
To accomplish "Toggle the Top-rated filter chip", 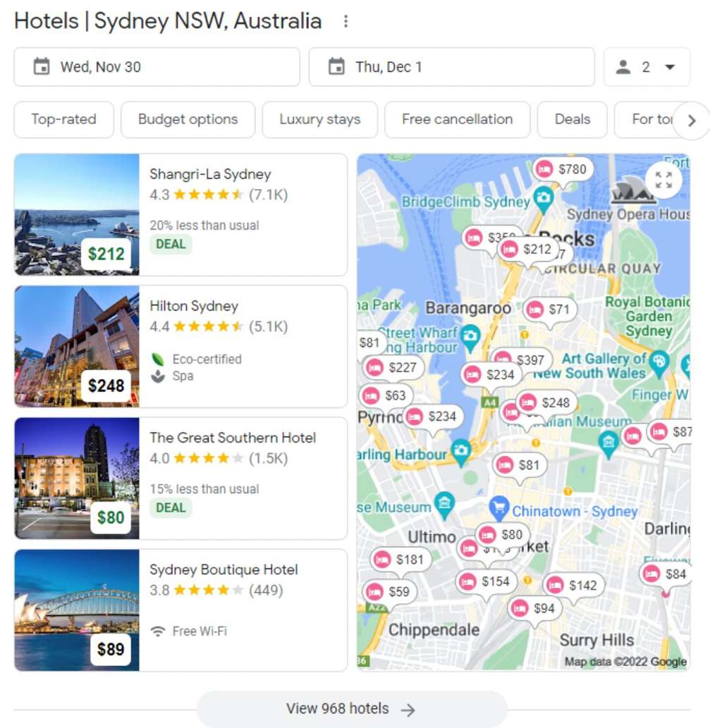I will pos(63,120).
